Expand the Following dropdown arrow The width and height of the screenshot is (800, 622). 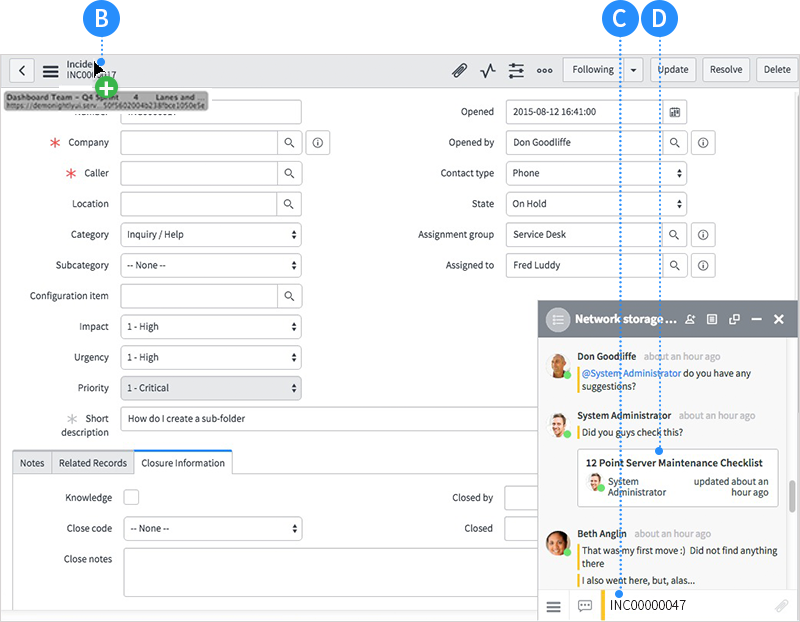[x=634, y=70]
